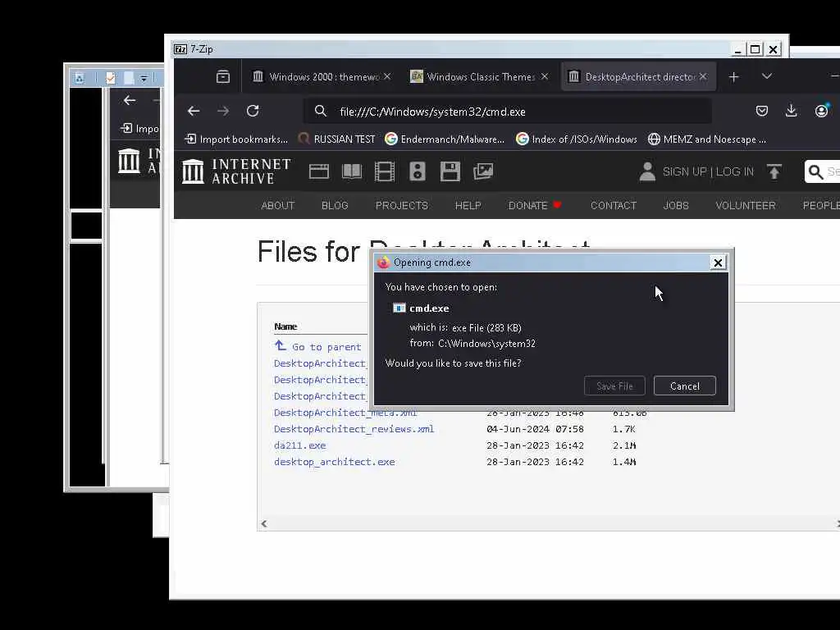Open the Downloads arrow icon
The image size is (840, 630).
click(792, 111)
